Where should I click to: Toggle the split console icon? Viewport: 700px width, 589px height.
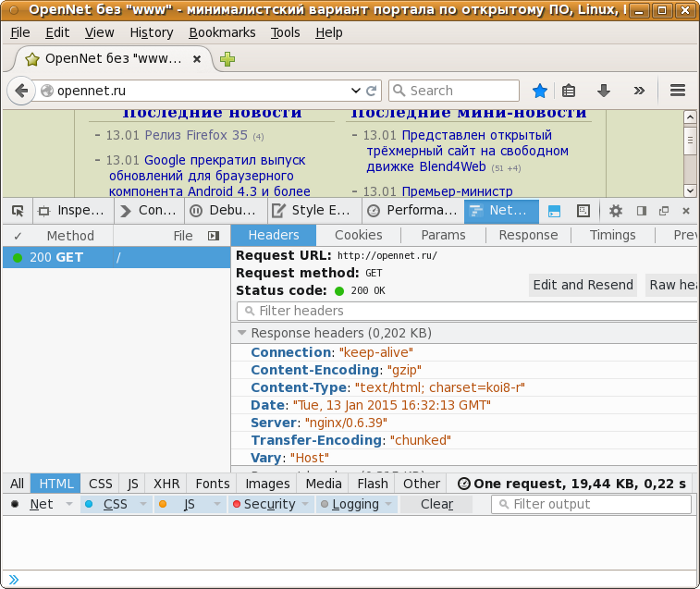[x=554, y=211]
